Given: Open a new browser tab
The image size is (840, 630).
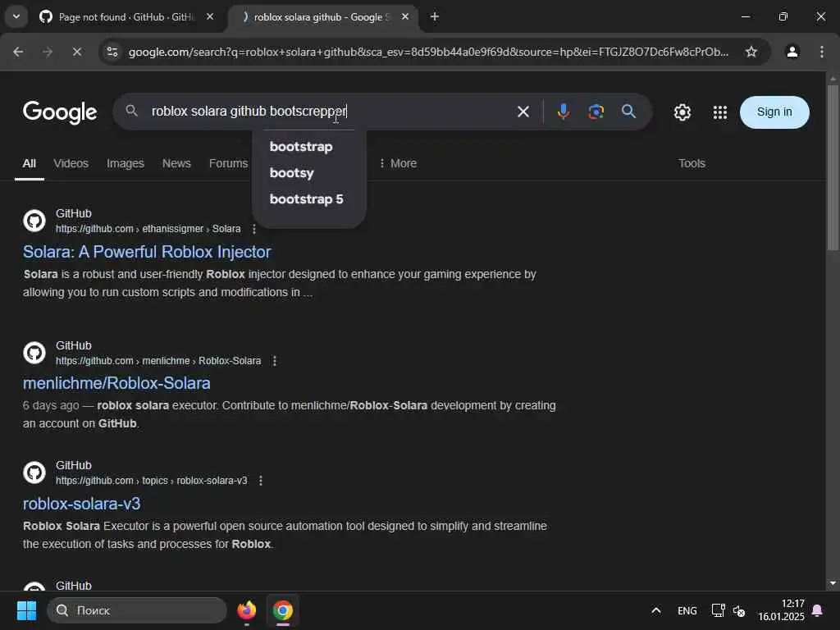Looking at the screenshot, I should tap(435, 17).
